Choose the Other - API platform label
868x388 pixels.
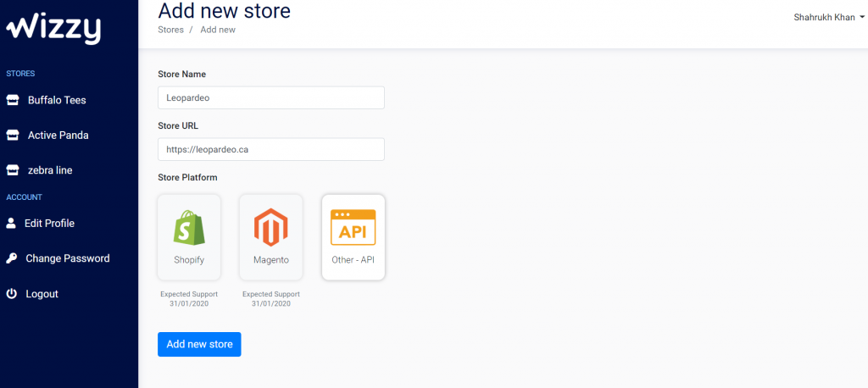[x=353, y=259]
